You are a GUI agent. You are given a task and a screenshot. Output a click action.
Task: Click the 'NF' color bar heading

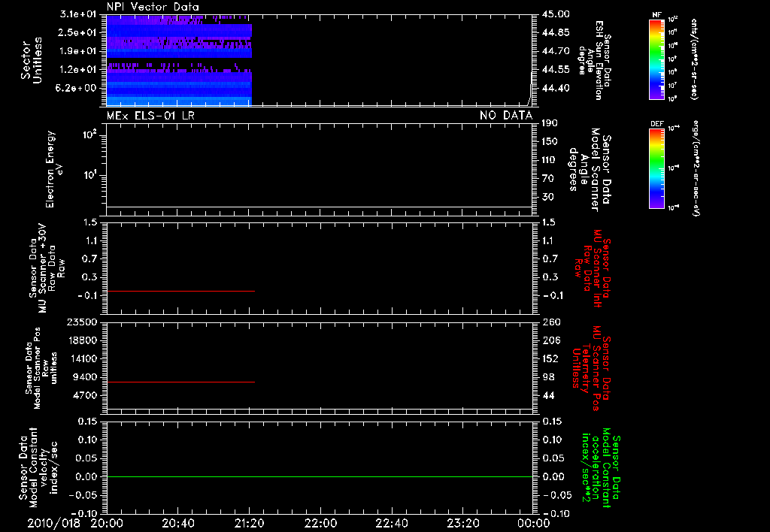click(656, 15)
